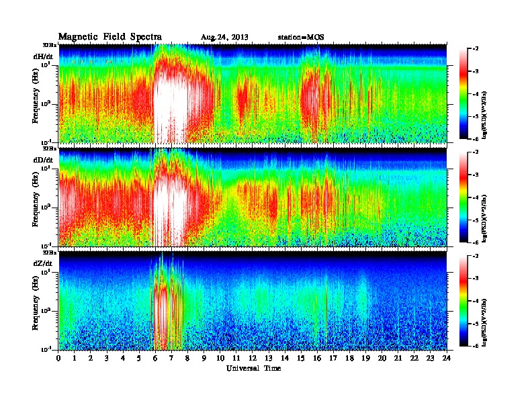Click the '-5' value on dD/dt color bar

click(x=476, y=220)
